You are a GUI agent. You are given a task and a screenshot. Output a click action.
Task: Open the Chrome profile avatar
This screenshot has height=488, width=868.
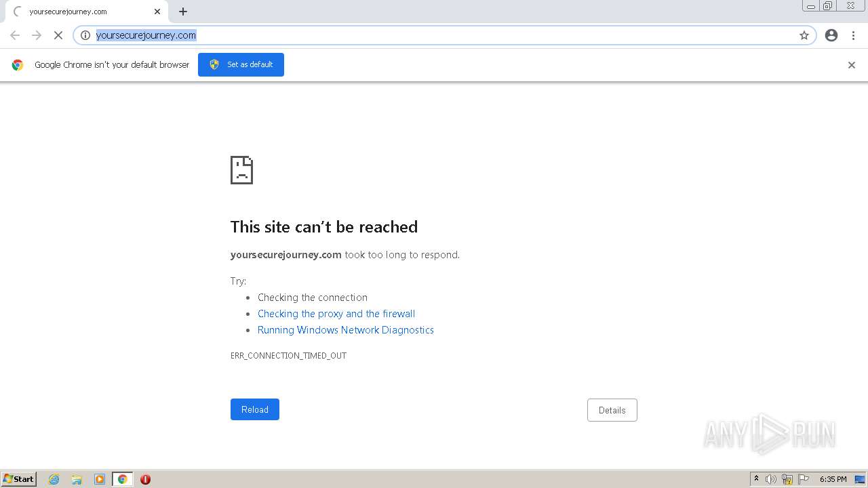click(831, 35)
